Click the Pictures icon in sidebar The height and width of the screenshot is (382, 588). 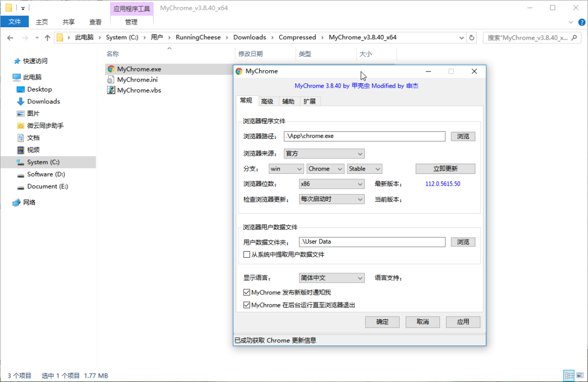[21, 113]
